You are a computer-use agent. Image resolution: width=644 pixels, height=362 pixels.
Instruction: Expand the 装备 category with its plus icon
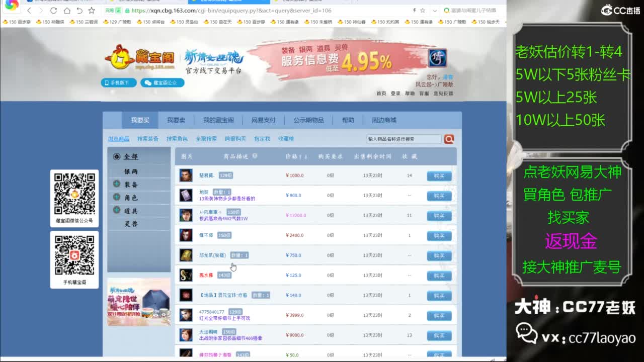point(117,184)
